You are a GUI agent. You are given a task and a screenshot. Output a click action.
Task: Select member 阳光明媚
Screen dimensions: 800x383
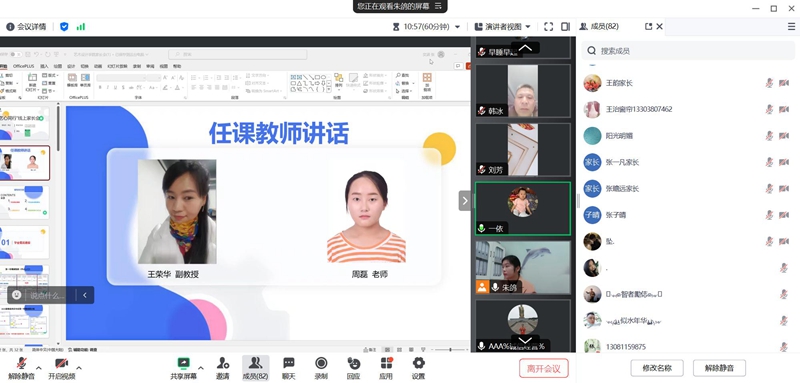(688, 136)
